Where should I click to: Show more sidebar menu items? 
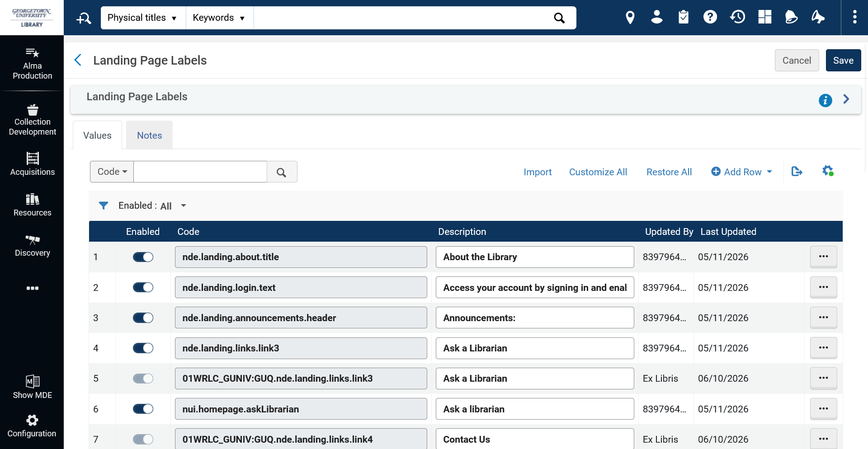pyautogui.click(x=32, y=288)
